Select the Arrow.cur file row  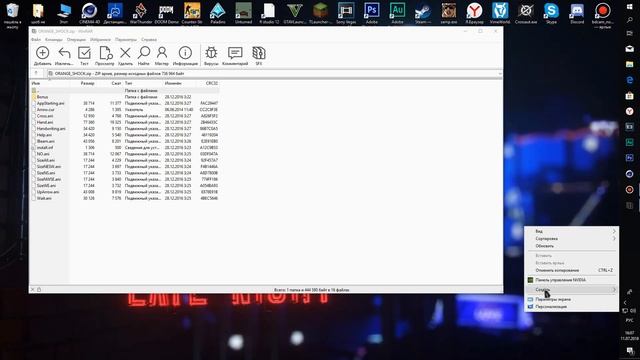pos(125,110)
